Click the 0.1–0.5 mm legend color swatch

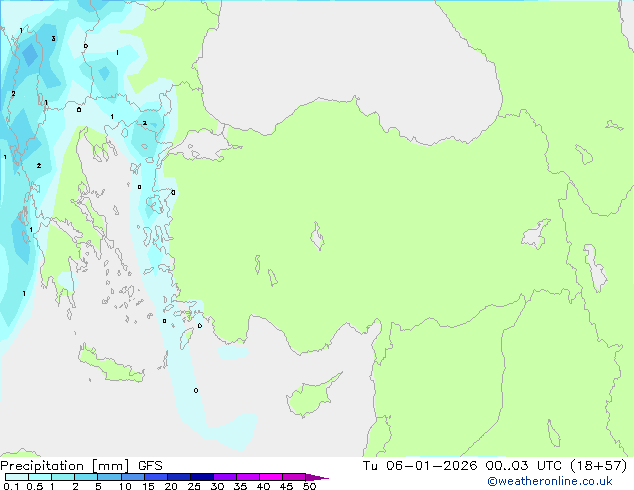[17, 477]
